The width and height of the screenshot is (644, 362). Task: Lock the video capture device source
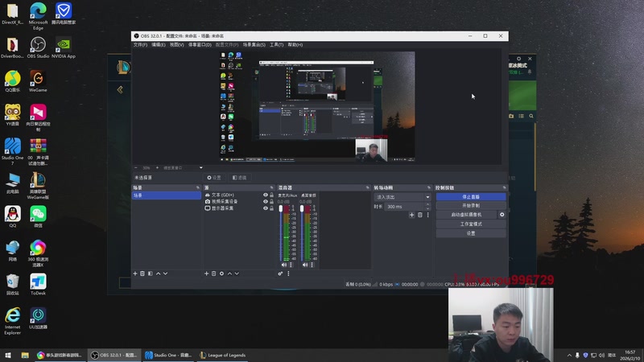tap(271, 202)
